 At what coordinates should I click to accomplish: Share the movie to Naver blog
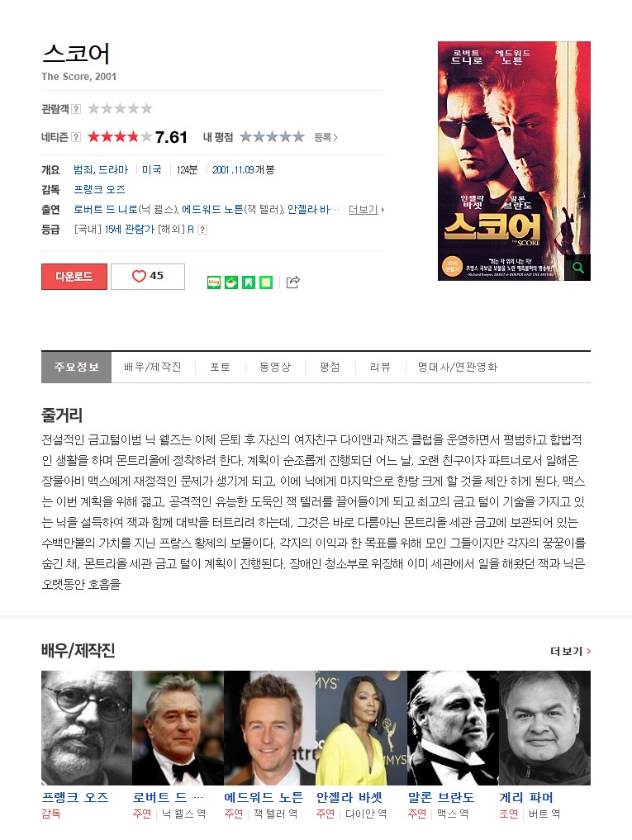point(214,282)
